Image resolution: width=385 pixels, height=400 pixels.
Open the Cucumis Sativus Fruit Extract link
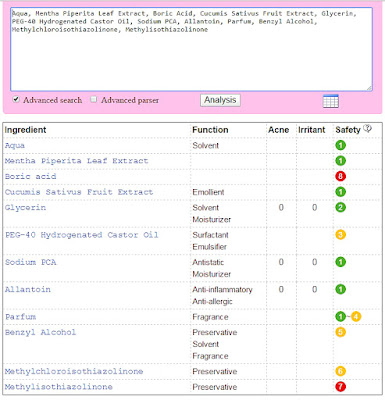click(79, 192)
